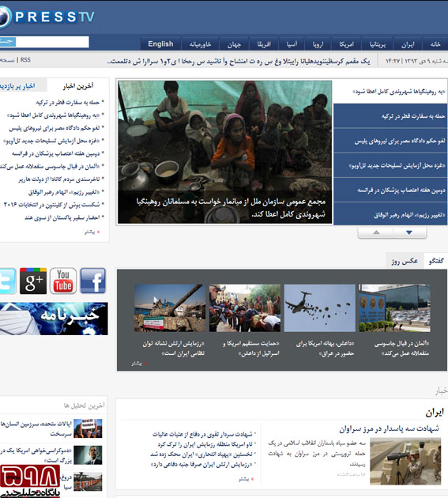Open the main Rohingya children story image
448x498 pixels.
(x=225, y=152)
